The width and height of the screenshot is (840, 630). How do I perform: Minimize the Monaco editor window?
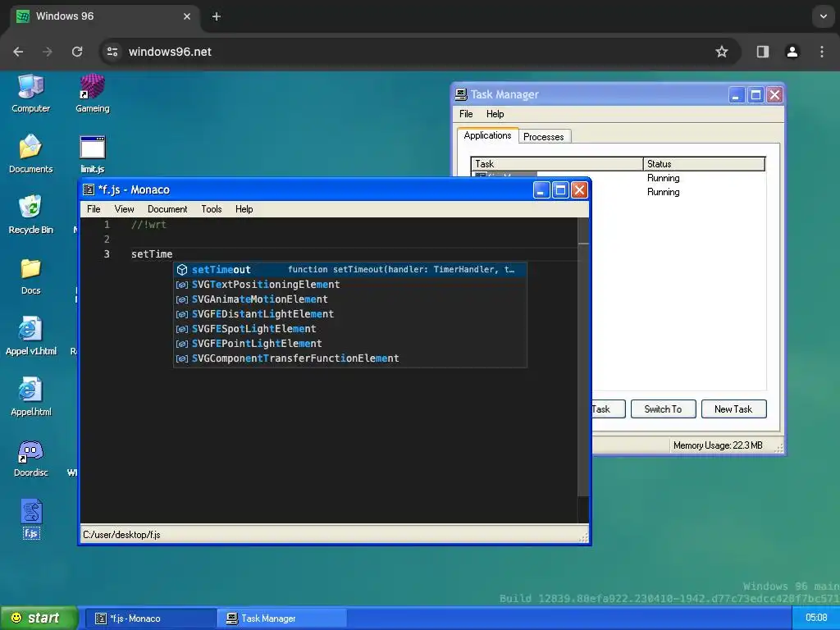(x=541, y=190)
